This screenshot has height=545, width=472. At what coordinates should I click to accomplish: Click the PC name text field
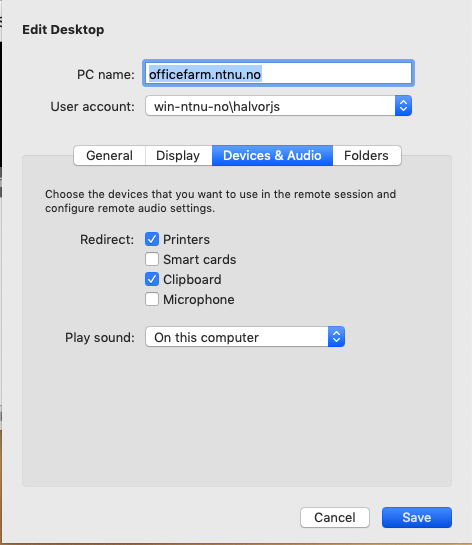(278, 74)
